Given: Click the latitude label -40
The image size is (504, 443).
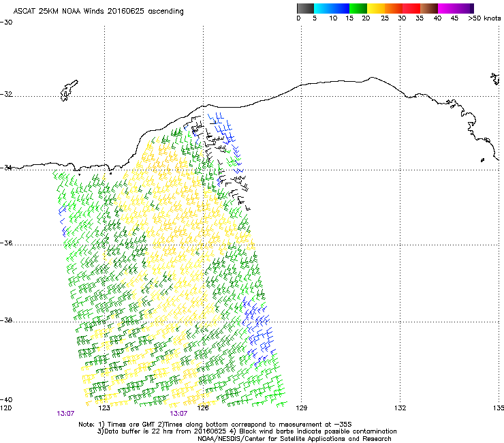Looking at the screenshot, I should pos(6,399).
